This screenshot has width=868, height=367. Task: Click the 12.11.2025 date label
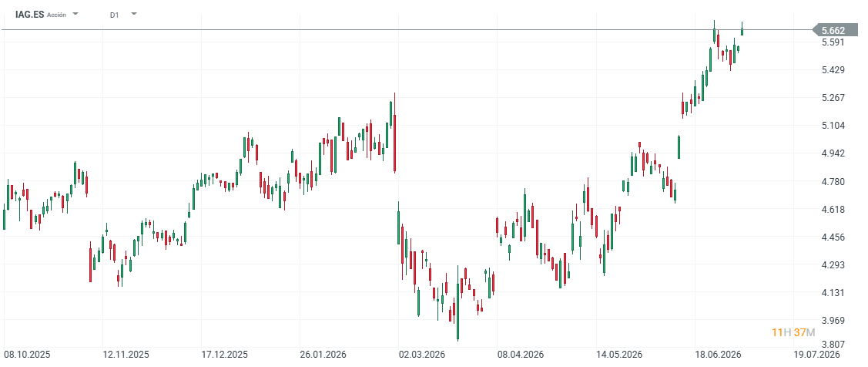tap(126, 354)
